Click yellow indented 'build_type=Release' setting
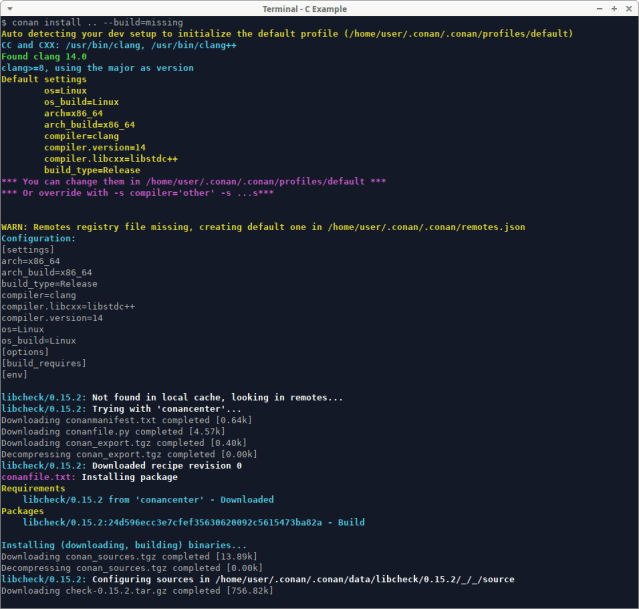Viewport: 639px width, 609px height. point(92,170)
